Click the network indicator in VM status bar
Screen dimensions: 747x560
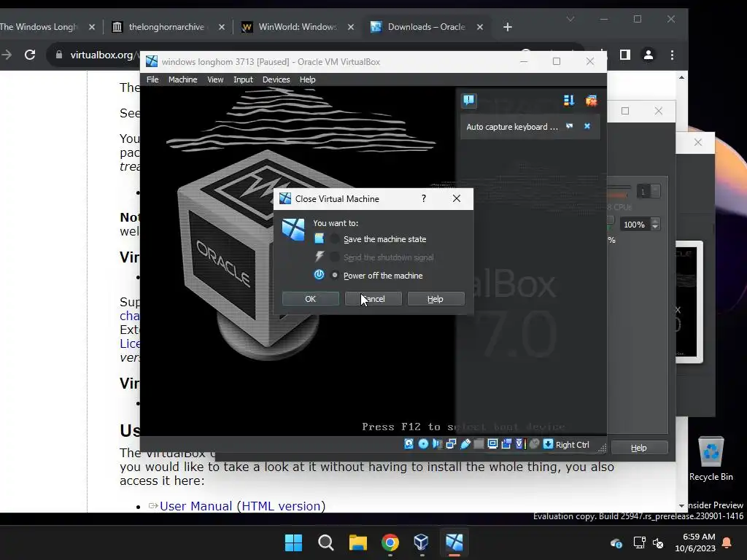coord(451,444)
